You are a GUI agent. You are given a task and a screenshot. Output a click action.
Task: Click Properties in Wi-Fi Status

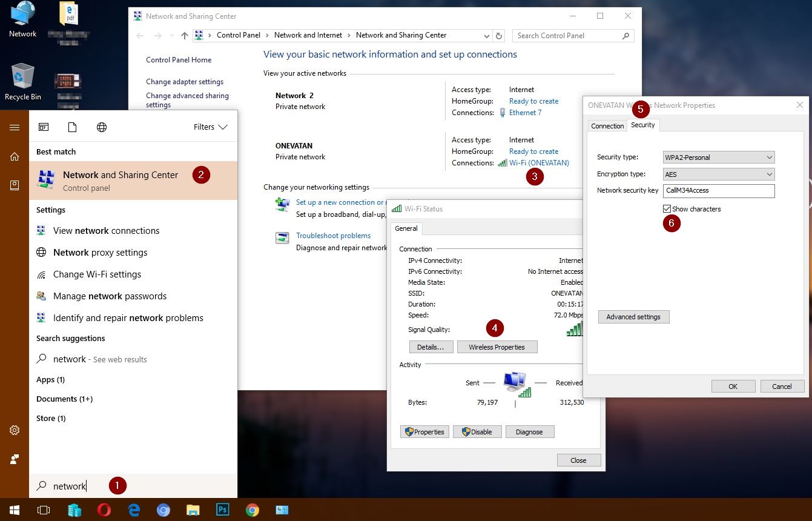coord(424,432)
